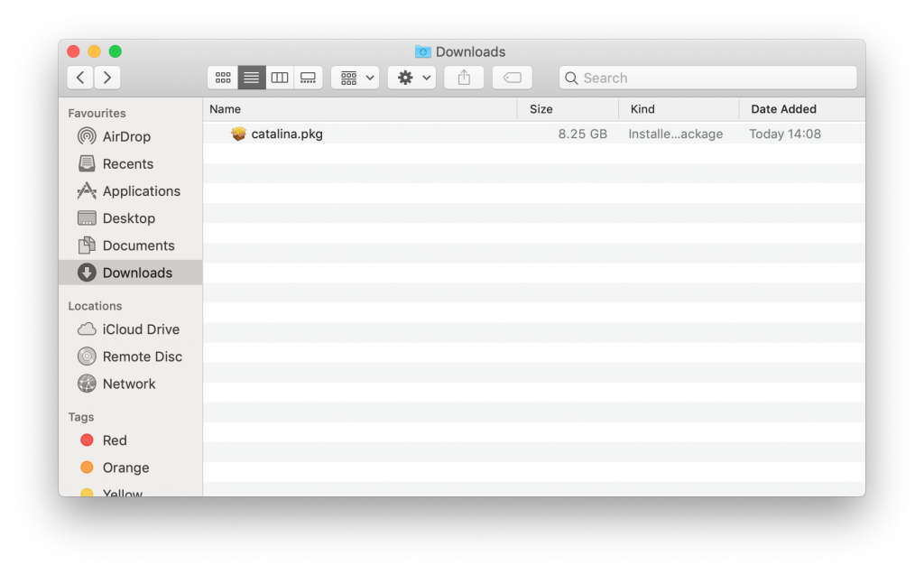Switch to column view in toolbar
924x574 pixels.
tap(280, 78)
